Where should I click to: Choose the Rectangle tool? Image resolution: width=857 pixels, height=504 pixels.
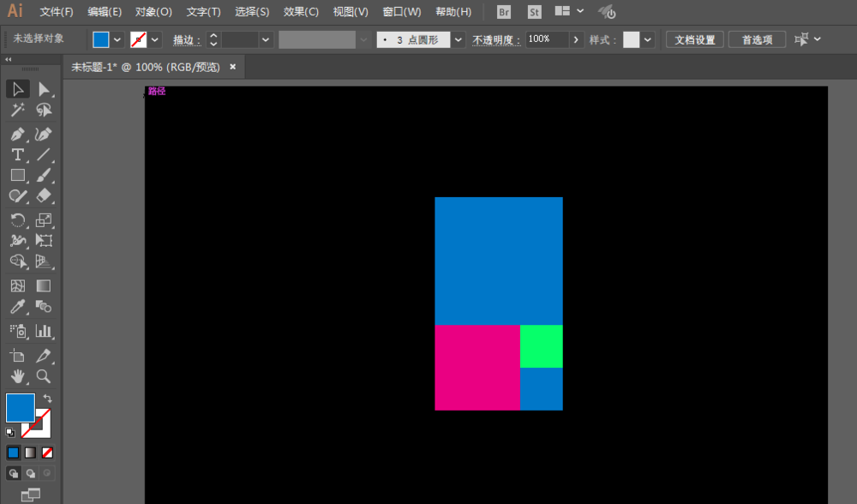pyautogui.click(x=18, y=175)
